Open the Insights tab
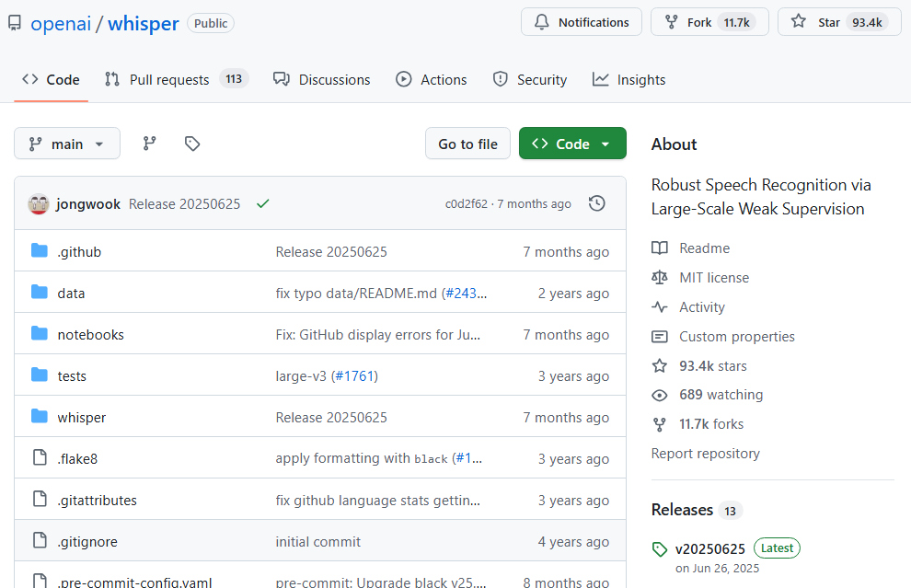911x588 pixels. click(x=628, y=80)
